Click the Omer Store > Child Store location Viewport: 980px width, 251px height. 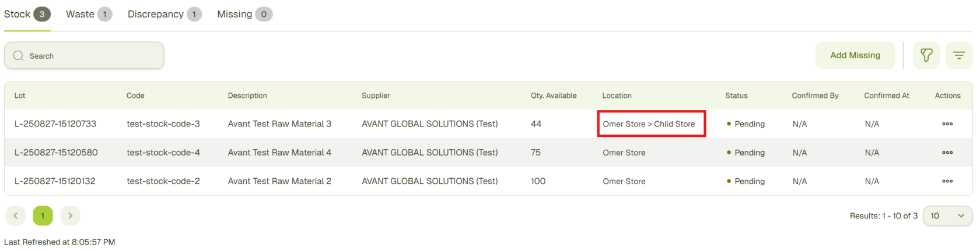click(x=649, y=124)
